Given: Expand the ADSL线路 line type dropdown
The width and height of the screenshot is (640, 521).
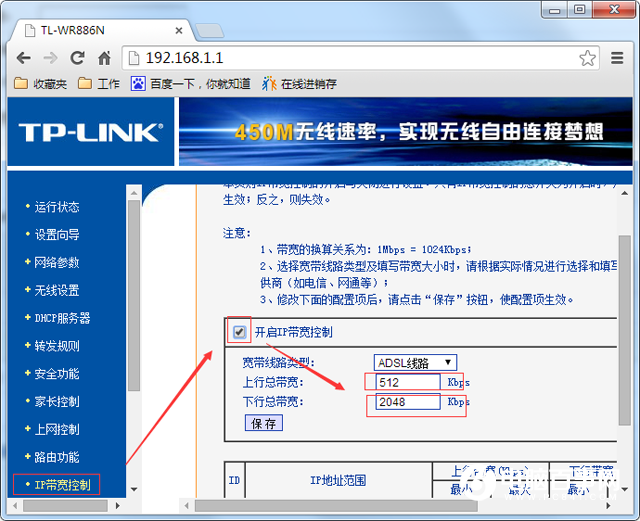Looking at the screenshot, I should tap(415, 362).
